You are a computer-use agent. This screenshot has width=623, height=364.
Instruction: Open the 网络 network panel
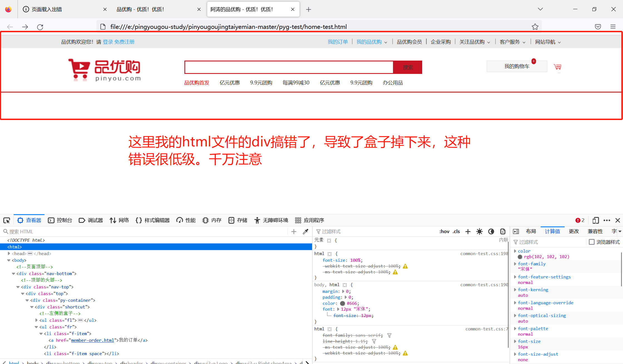[119, 220]
